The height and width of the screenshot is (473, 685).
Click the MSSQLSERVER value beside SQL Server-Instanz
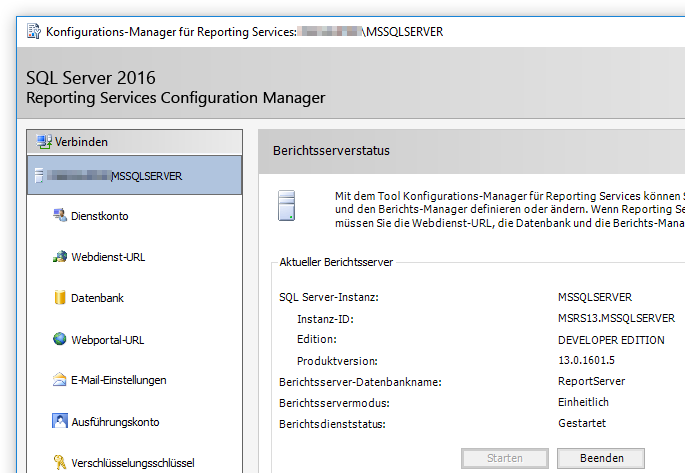(x=595, y=297)
